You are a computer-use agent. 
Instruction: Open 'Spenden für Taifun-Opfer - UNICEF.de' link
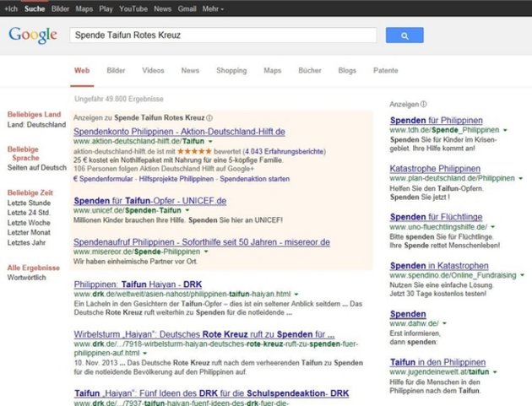click(x=149, y=200)
